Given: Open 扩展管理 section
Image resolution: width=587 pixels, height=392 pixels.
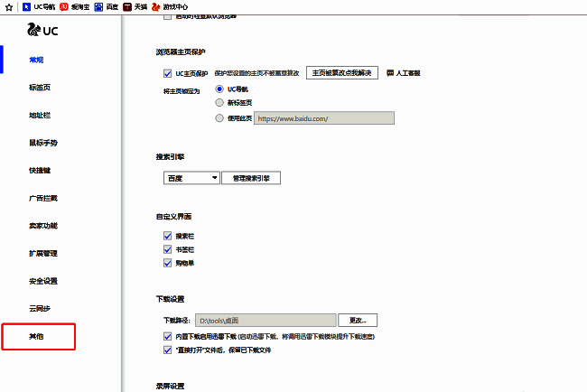Looking at the screenshot, I should [43, 254].
